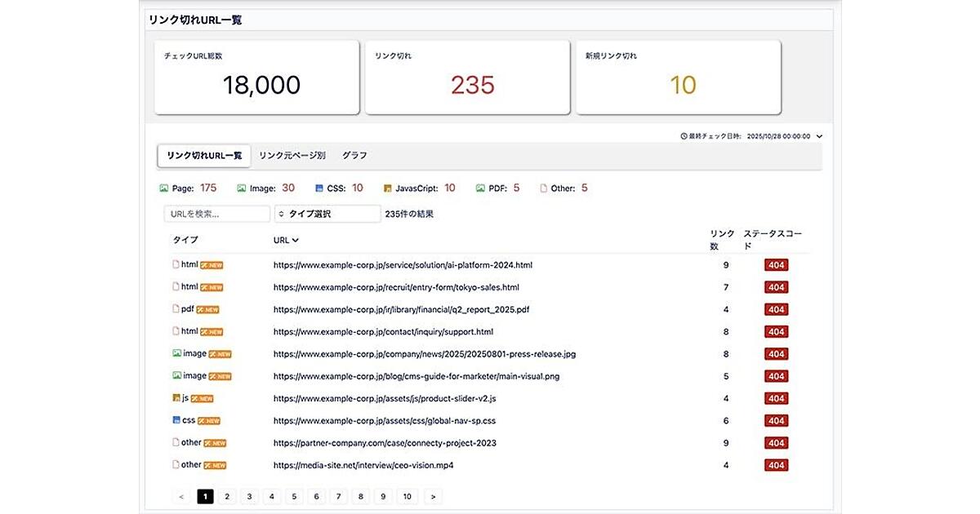Click the PDF type filter icon
This screenshot has width=980, height=514.
(x=481, y=188)
